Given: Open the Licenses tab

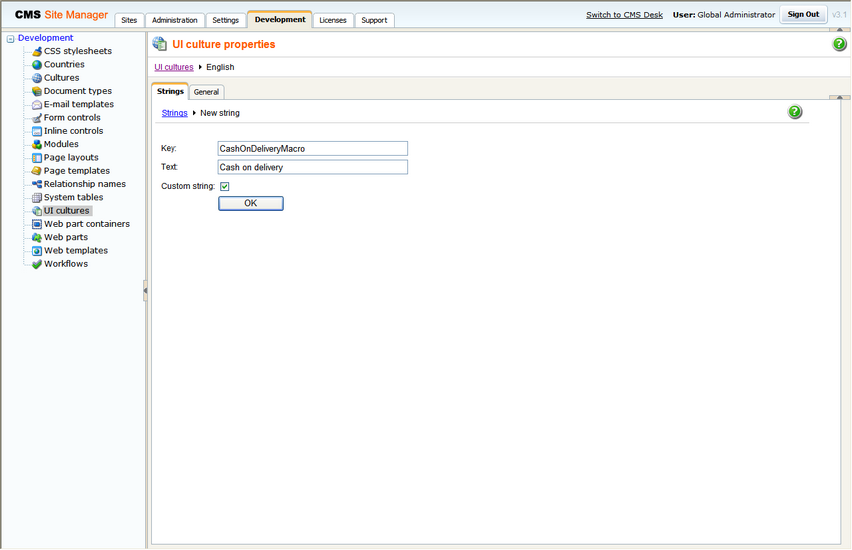Looking at the screenshot, I should (x=333, y=20).
